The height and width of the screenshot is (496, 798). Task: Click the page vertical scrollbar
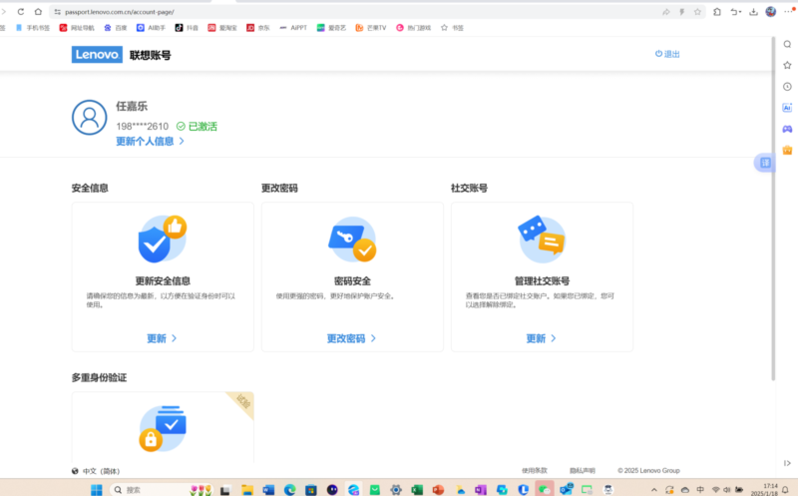[774, 209]
